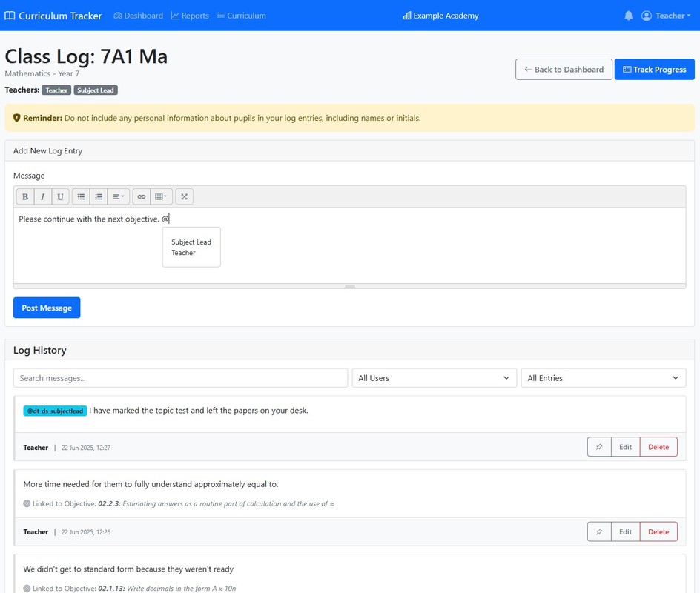Select Teacher from the mention suggestions popup

(x=183, y=253)
